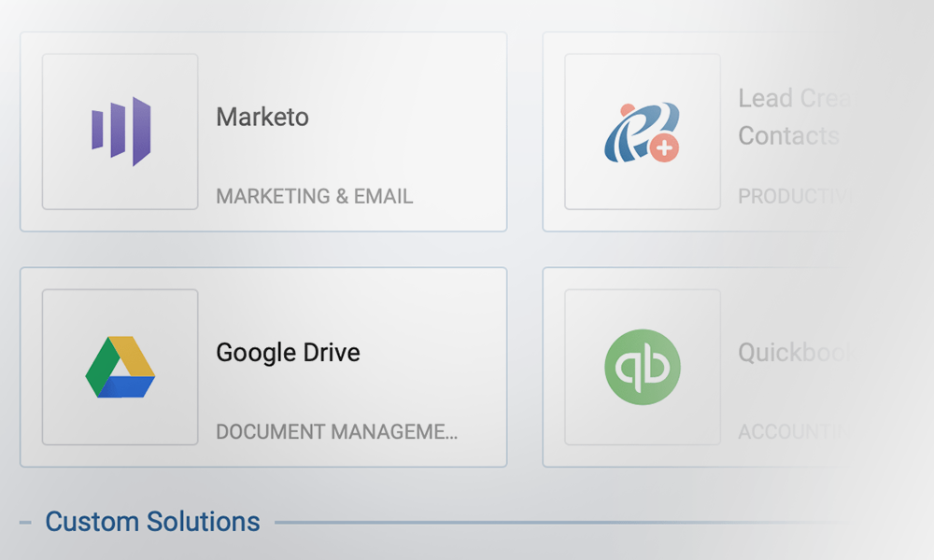Click the red plus badge on Lead Creation icon
Viewport: 934px width, 560px height.
coord(665,147)
